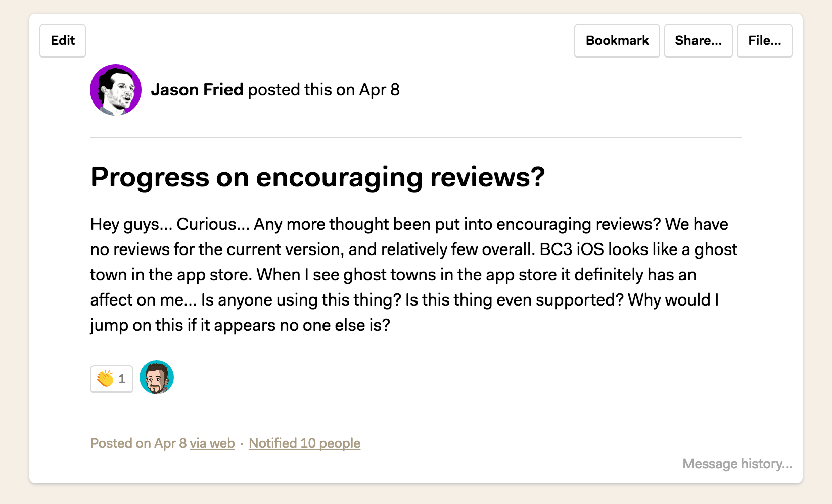Click 'BC3 iOS' in the message body
Viewport: 832px width, 504px height.
coord(572,249)
